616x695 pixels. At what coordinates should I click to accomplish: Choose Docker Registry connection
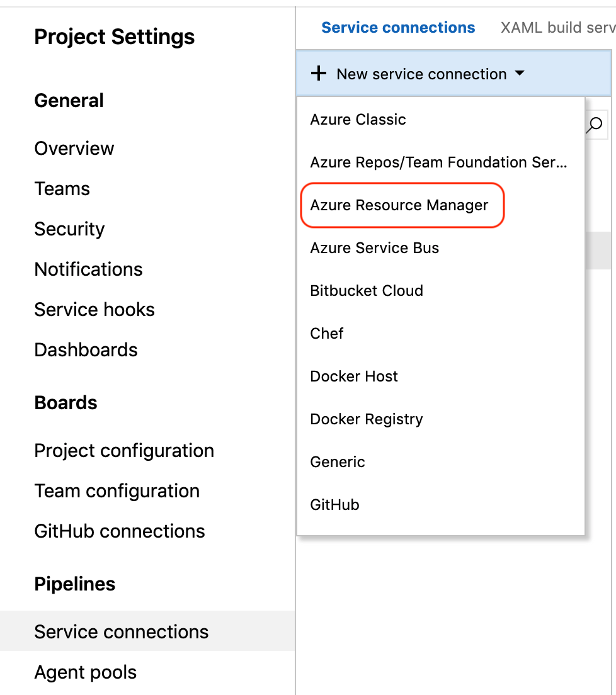(367, 419)
